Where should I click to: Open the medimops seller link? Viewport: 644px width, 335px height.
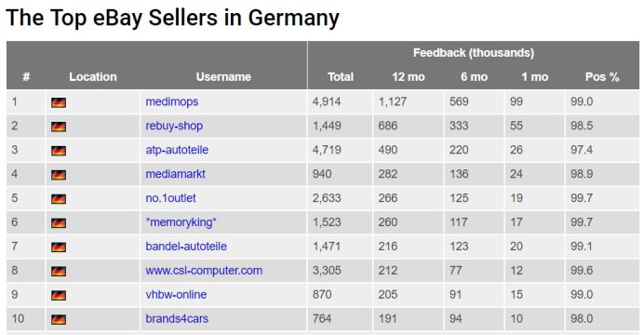[x=171, y=101]
